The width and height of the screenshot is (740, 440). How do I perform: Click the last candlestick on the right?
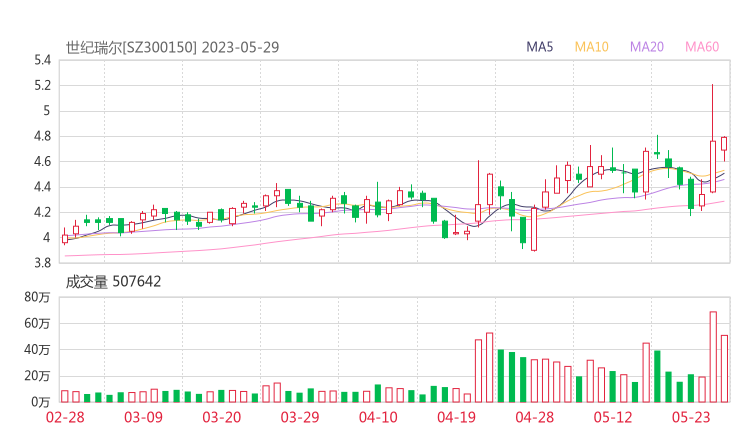tap(724, 144)
